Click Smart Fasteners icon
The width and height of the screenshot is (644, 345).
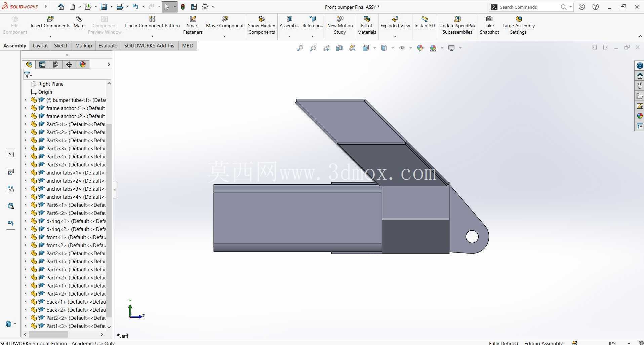click(193, 19)
